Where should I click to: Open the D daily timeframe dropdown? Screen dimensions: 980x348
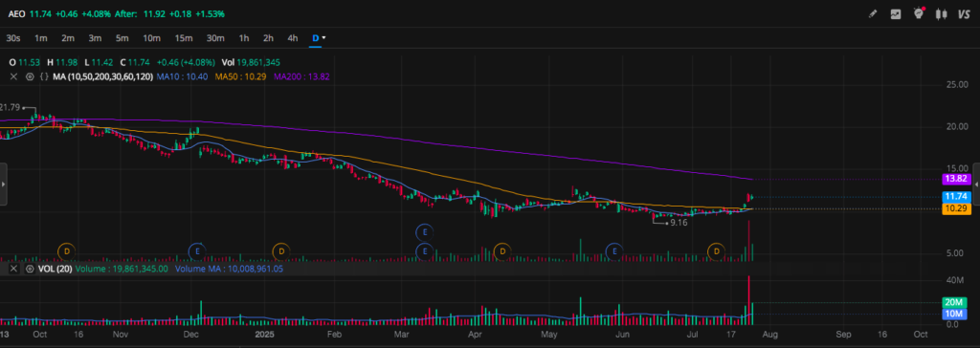[319, 38]
